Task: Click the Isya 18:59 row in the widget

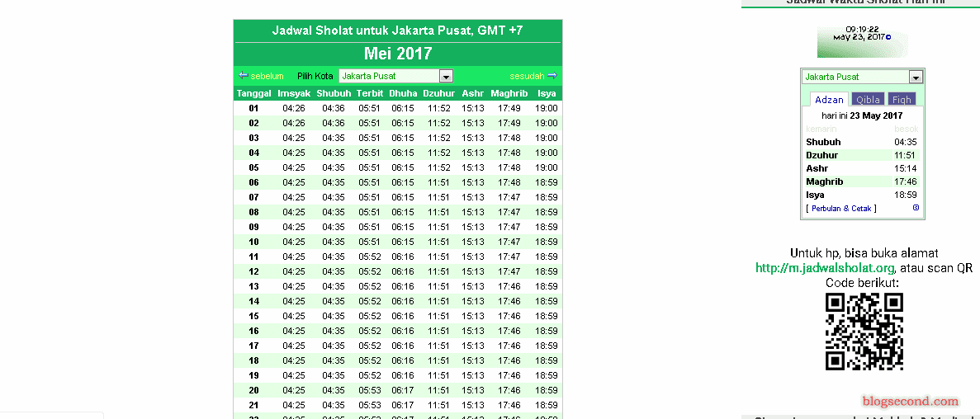Action: [x=862, y=195]
